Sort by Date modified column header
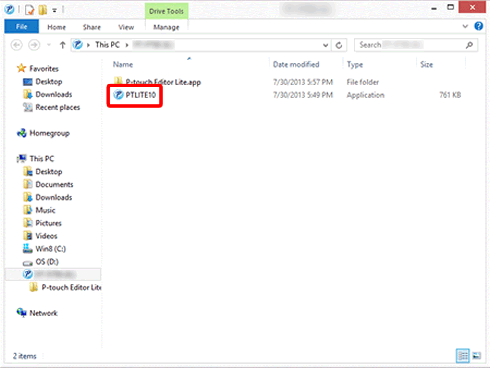Viewport: 490px width, 368px height. [296, 64]
